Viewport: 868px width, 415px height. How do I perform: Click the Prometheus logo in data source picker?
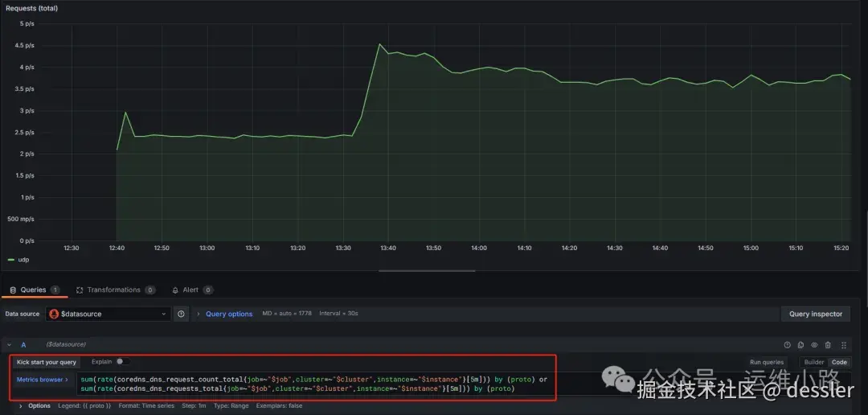tap(55, 314)
